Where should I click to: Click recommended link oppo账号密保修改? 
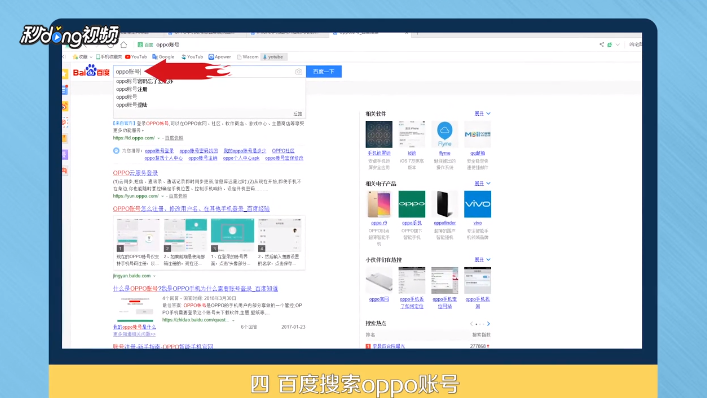coord(284,158)
